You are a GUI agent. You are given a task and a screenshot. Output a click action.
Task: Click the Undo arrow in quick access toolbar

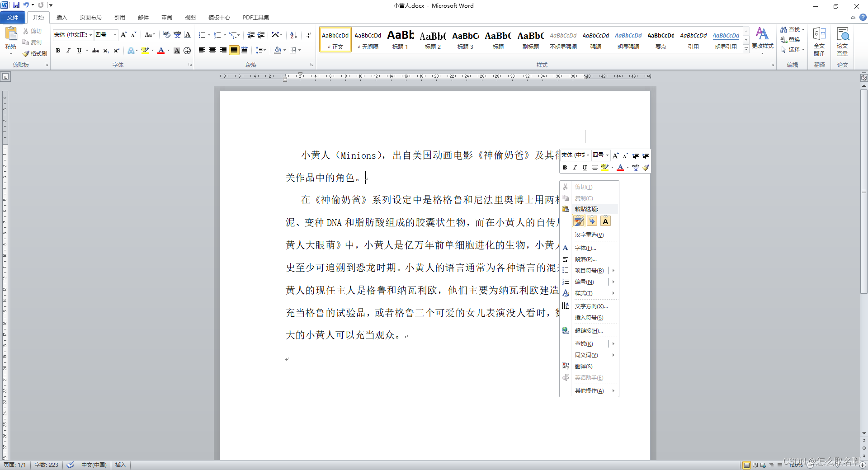coord(26,5)
